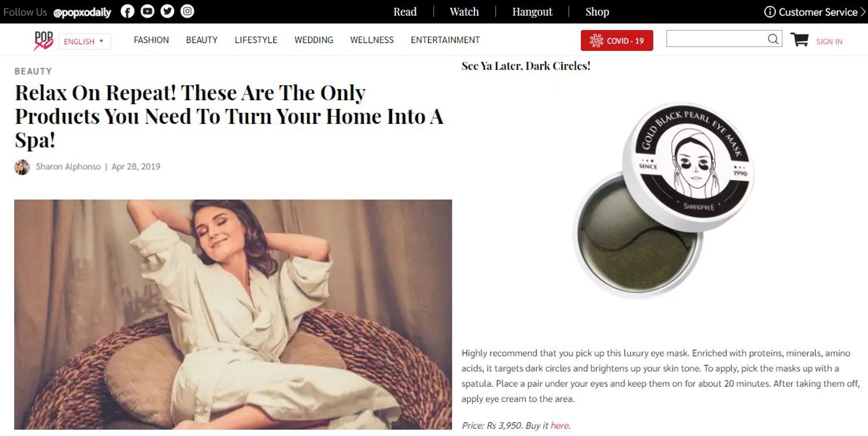This screenshot has width=868, height=436.
Task: Open author Sharon Alphonso's profile
Action: tap(68, 167)
